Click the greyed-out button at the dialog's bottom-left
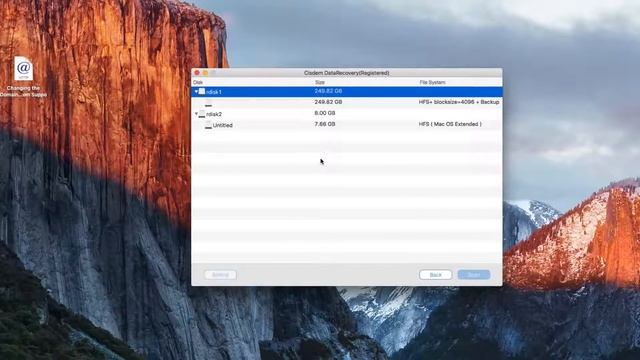This screenshot has height=360, width=640. click(220, 275)
